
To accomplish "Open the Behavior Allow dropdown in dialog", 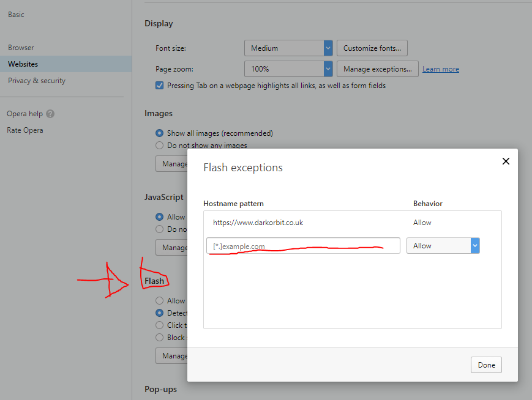I will point(443,246).
